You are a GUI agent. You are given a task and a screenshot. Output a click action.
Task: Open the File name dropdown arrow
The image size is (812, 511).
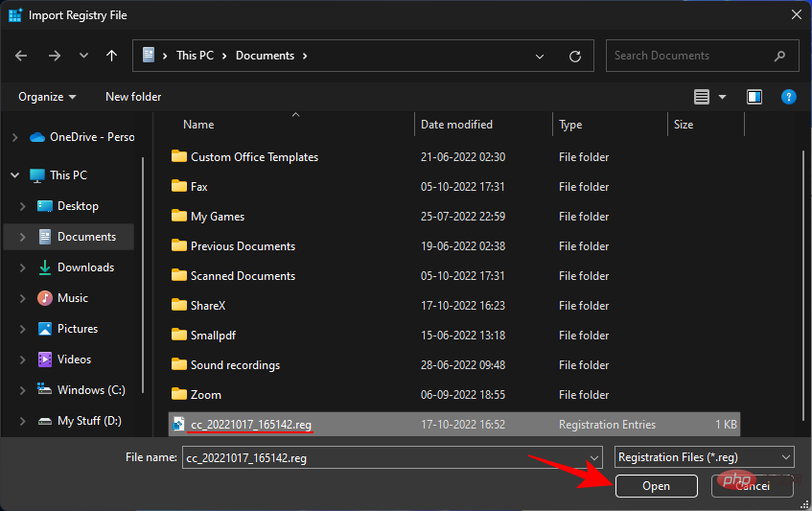(x=594, y=457)
